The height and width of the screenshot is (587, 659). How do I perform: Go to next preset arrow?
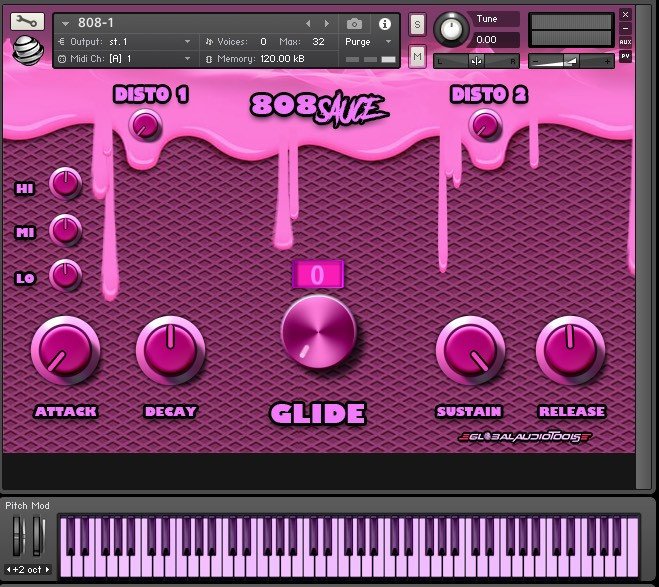327,24
